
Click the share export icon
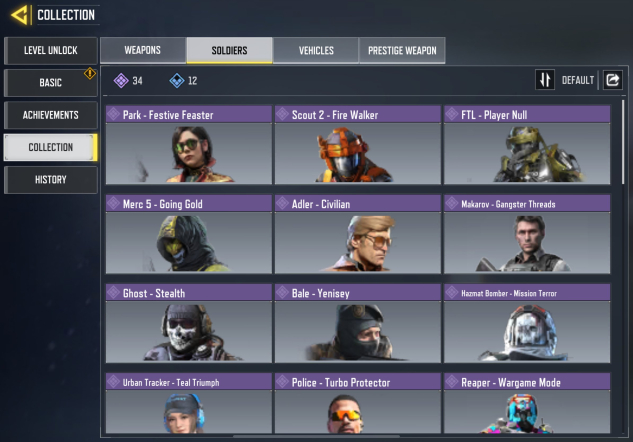[612, 80]
